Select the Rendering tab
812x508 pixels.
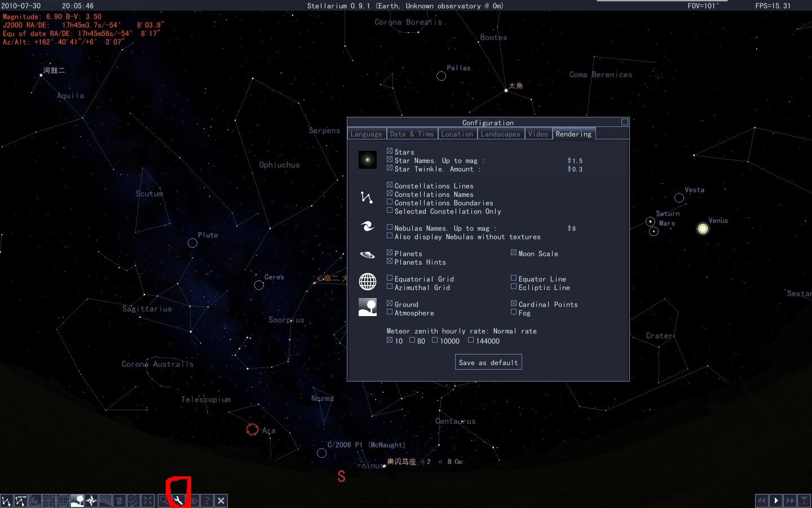click(x=573, y=134)
